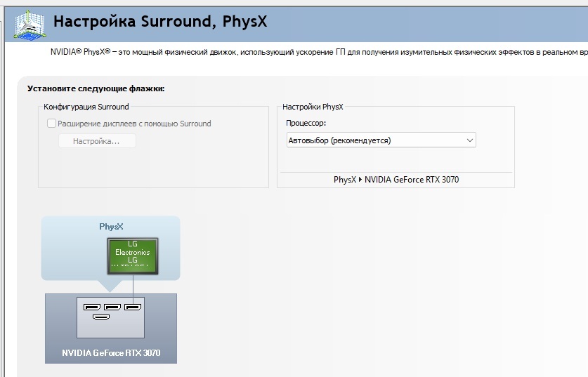The image size is (588, 377).
Task: Click the NVIDIA PhysX description text
Action: (x=319, y=52)
